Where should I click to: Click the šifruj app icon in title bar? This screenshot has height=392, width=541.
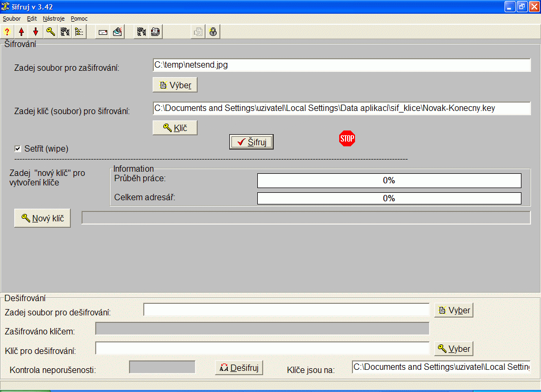click(5, 6)
